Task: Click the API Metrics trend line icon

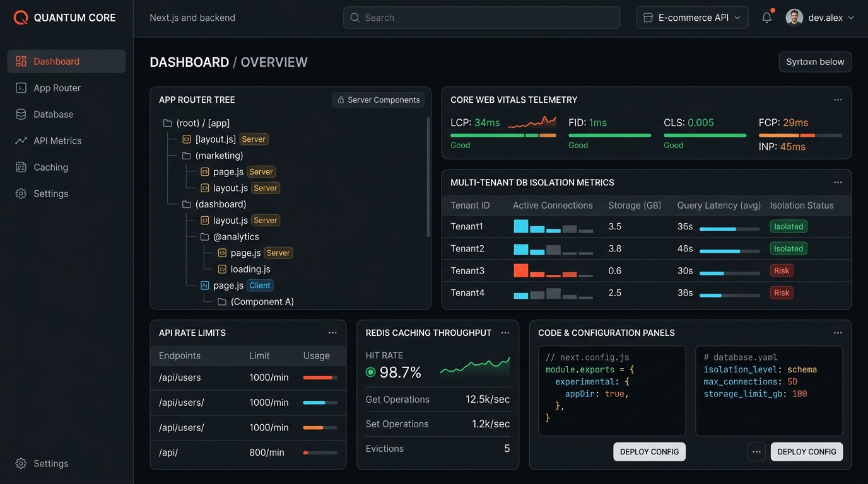Action: click(x=21, y=141)
